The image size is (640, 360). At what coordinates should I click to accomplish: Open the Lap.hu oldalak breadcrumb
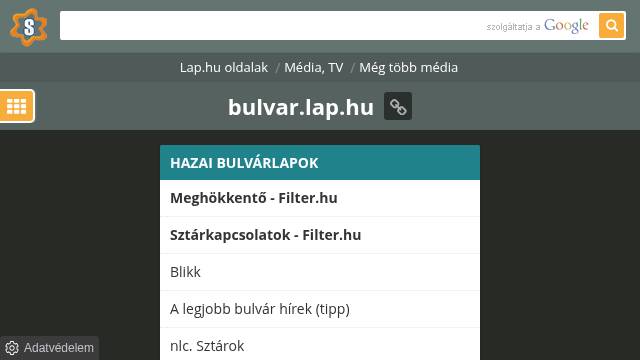pos(224,67)
